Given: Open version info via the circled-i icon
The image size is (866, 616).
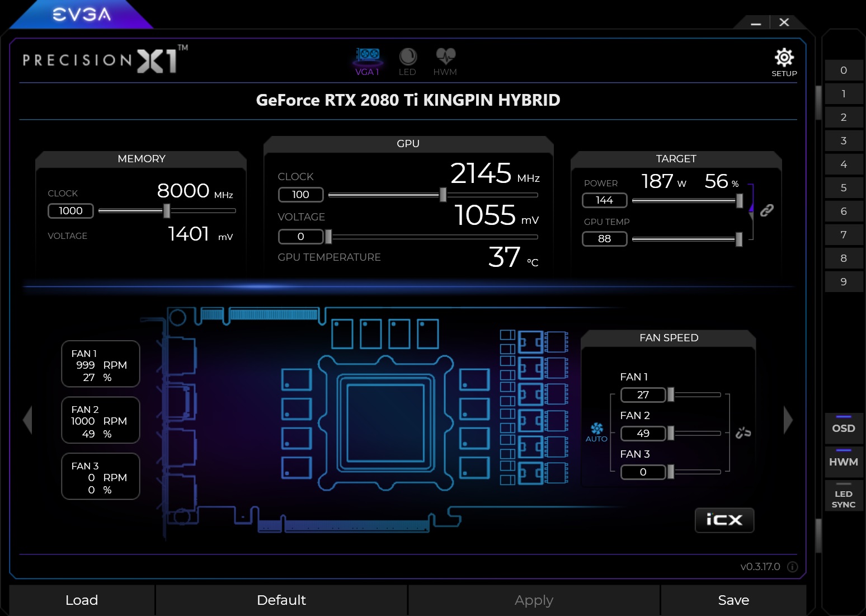Looking at the screenshot, I should 792,567.
